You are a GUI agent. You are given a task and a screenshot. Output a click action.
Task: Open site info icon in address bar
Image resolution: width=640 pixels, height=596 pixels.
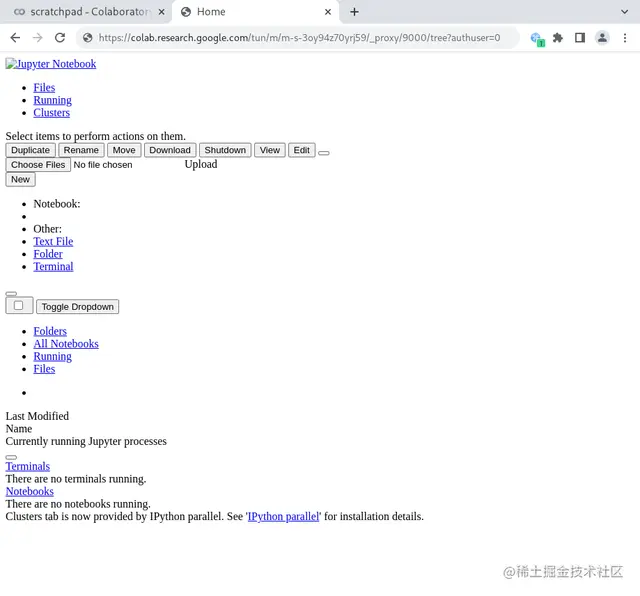(87, 38)
